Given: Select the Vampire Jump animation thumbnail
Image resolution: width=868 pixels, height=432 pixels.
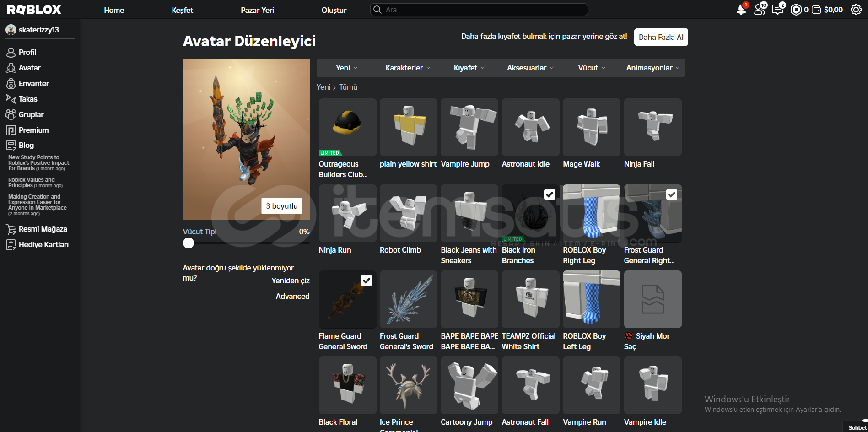Looking at the screenshot, I should pyautogui.click(x=469, y=127).
